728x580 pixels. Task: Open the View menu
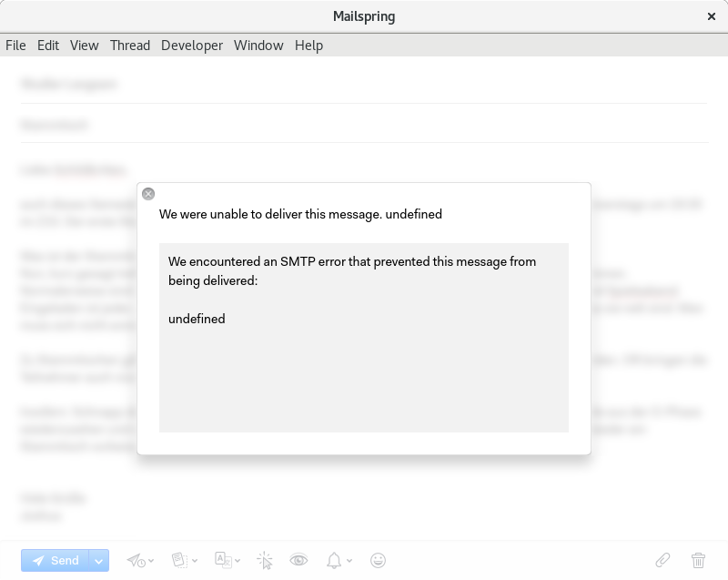84,46
